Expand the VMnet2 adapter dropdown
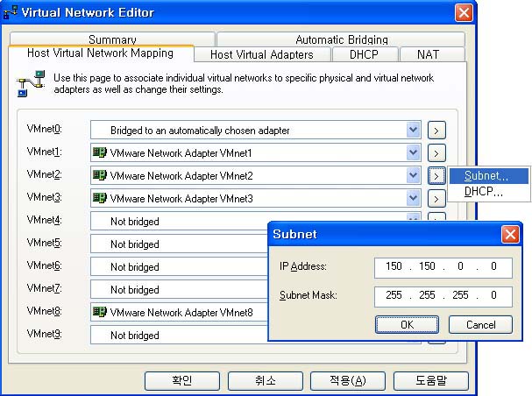Image resolution: width=532 pixels, height=396 pixels. (x=414, y=175)
